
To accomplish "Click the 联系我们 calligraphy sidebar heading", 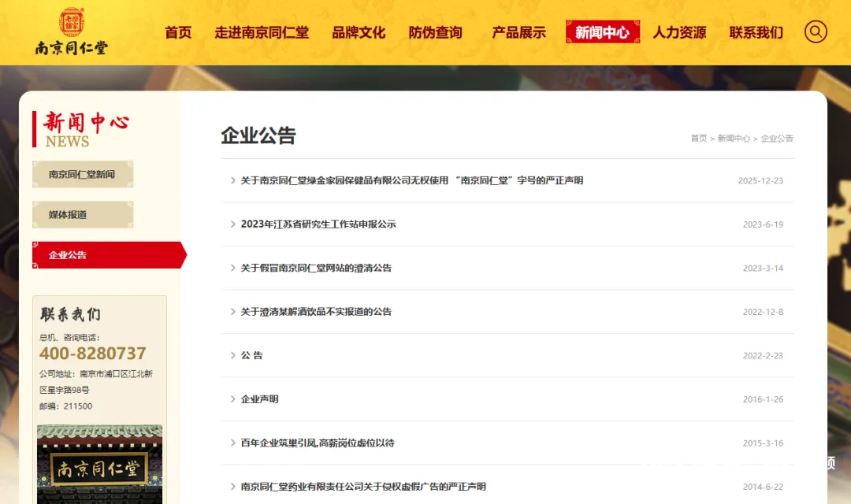I will [71, 314].
